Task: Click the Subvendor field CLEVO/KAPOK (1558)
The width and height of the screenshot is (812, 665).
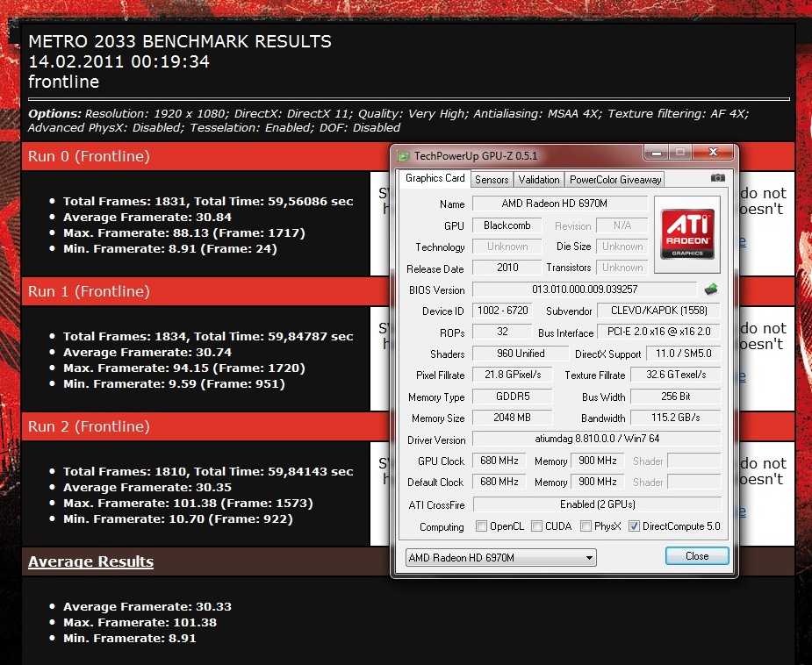Action: 658,311
